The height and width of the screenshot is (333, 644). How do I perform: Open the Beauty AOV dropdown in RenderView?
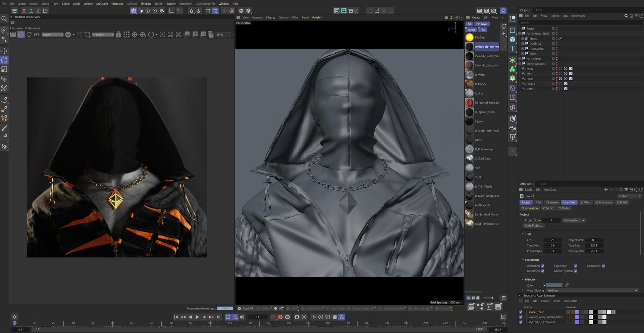pyautogui.click(x=53, y=35)
